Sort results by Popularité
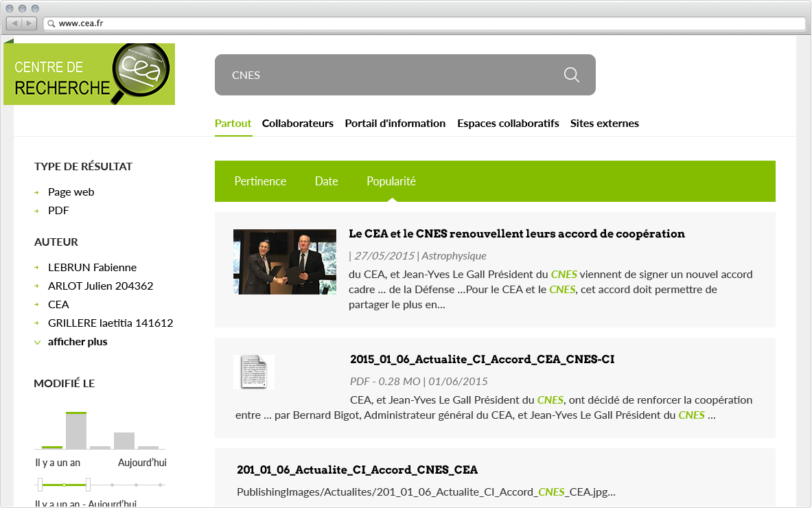Image resolution: width=812 pixels, height=508 pixels. (x=391, y=181)
